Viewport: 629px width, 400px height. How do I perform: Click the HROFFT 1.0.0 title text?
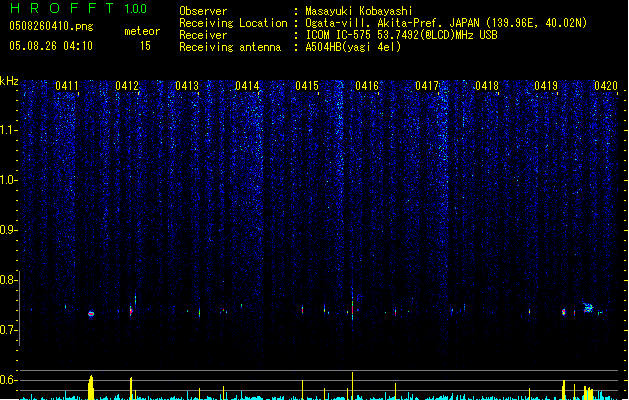pyautogui.click(x=79, y=8)
